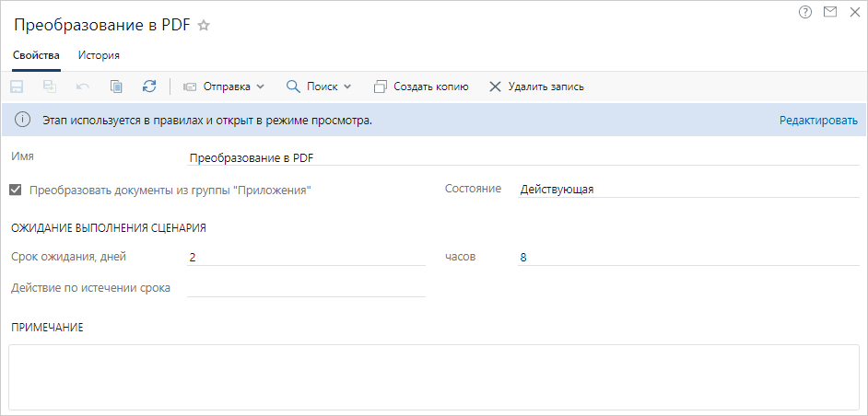Click the Copy document icon
The height and width of the screenshot is (416, 868).
116,87
